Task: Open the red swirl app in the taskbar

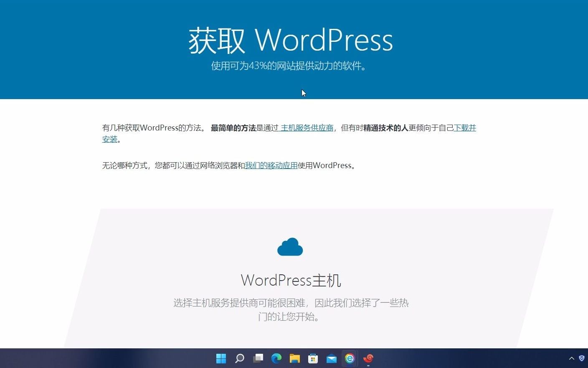Action: [x=368, y=358]
